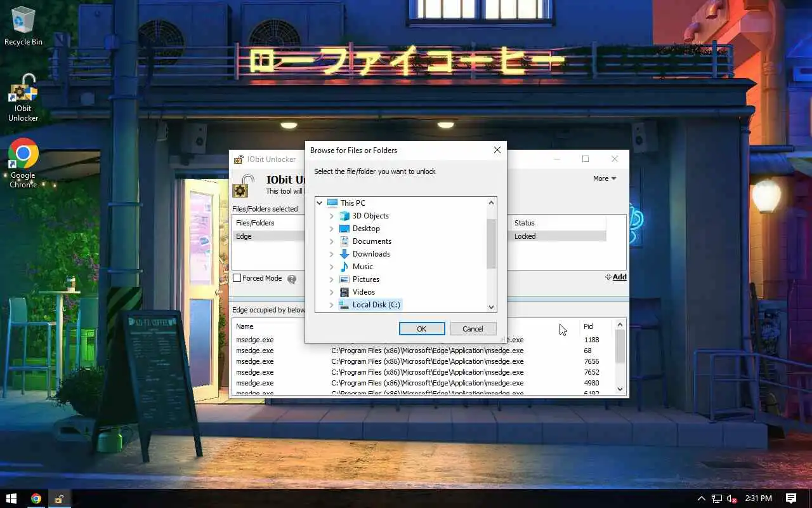
Task: Select the Documents folder icon
Action: (x=344, y=241)
